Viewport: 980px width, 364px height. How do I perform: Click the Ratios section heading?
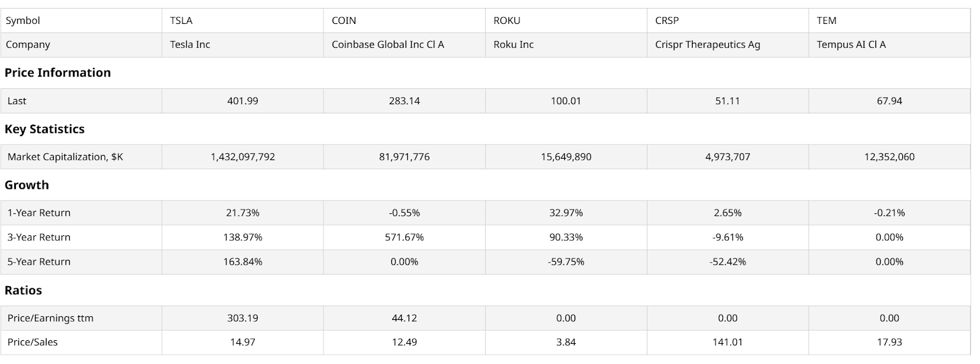23,290
